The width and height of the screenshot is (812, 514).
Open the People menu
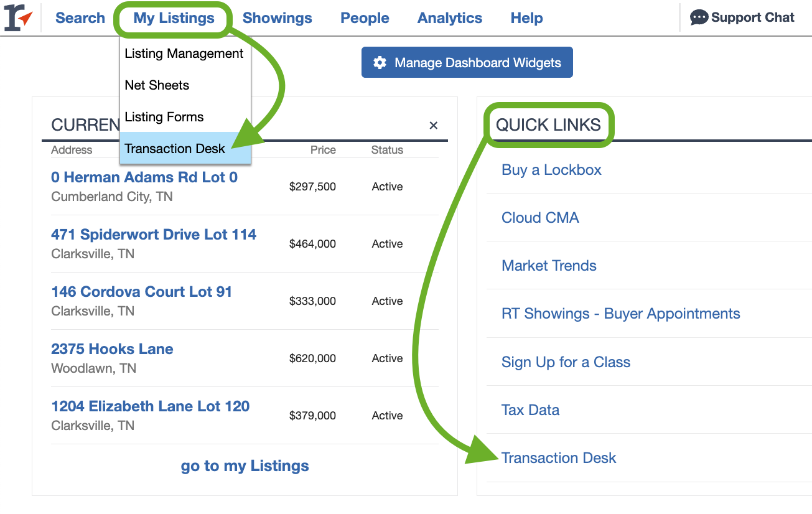(x=365, y=18)
